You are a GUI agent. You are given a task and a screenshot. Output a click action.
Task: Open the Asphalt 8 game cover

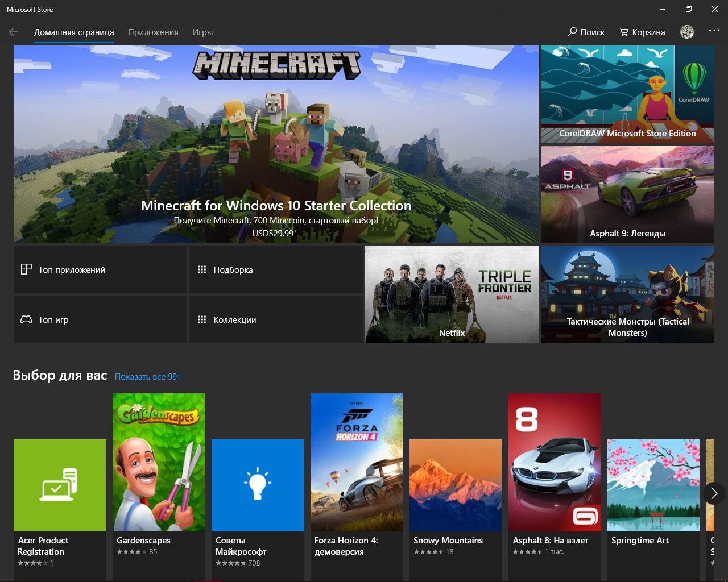pyautogui.click(x=555, y=463)
